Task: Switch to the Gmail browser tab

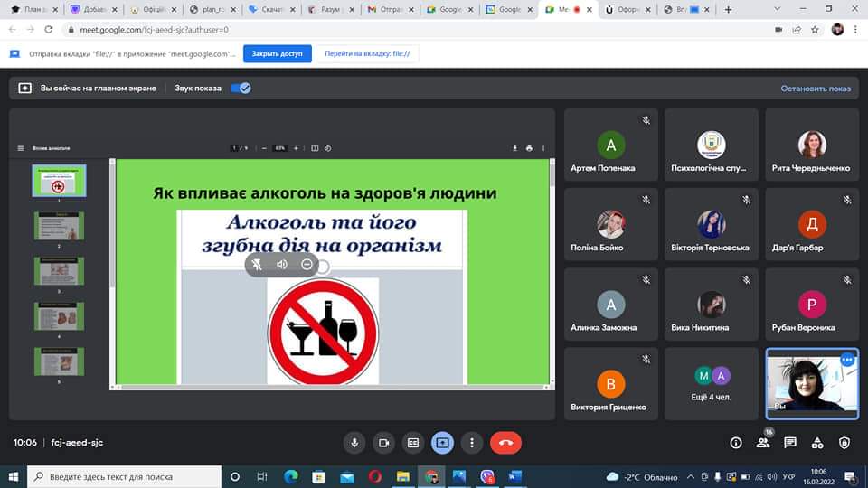Action: [x=391, y=9]
